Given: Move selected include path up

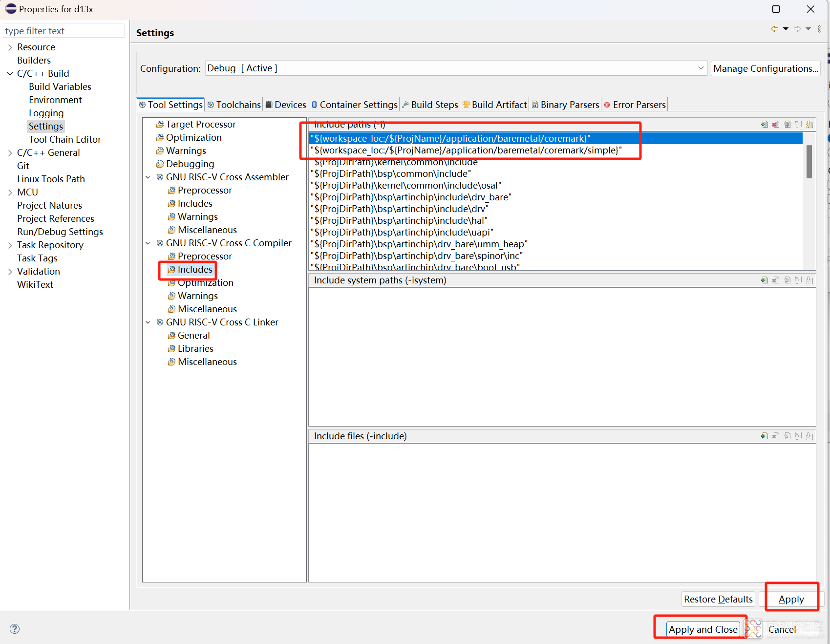Looking at the screenshot, I should pyautogui.click(x=798, y=124).
